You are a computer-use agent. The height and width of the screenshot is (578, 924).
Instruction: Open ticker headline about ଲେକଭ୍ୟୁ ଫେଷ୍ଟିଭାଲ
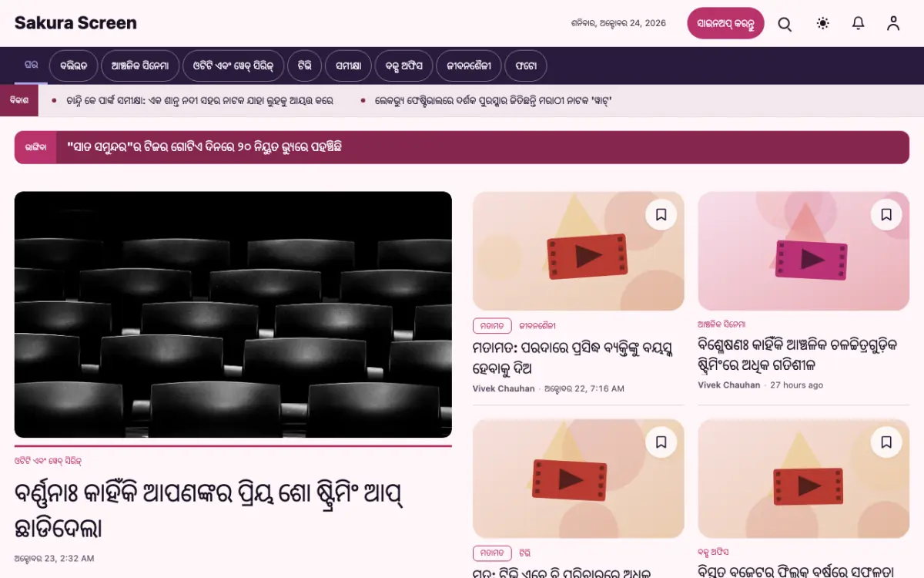click(493, 101)
